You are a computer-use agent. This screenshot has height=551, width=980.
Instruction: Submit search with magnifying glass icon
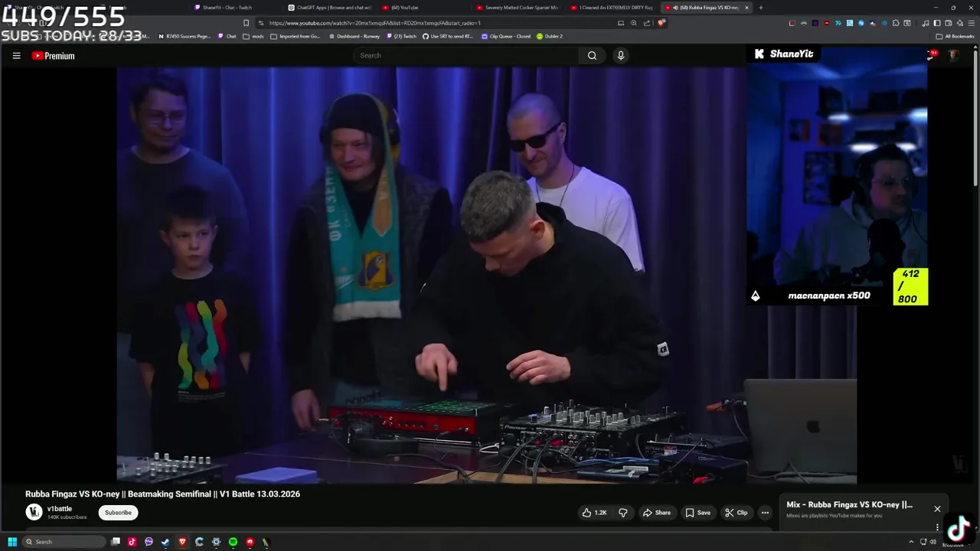(x=592, y=55)
